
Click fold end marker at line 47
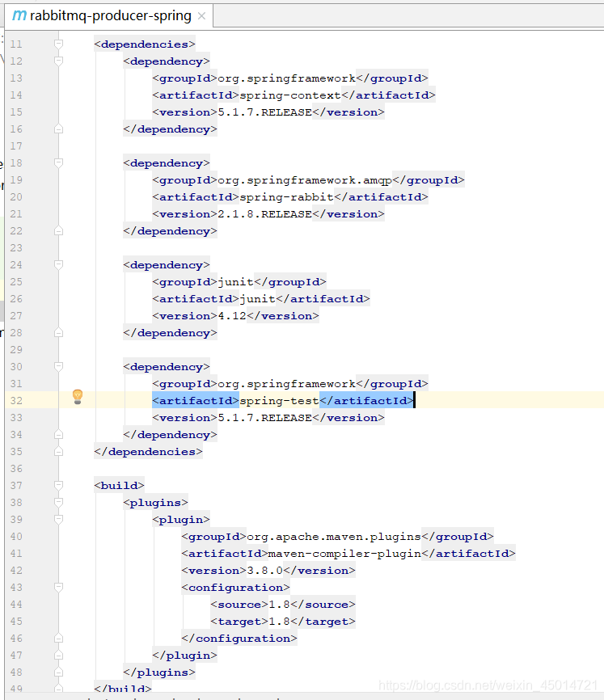[x=58, y=656]
